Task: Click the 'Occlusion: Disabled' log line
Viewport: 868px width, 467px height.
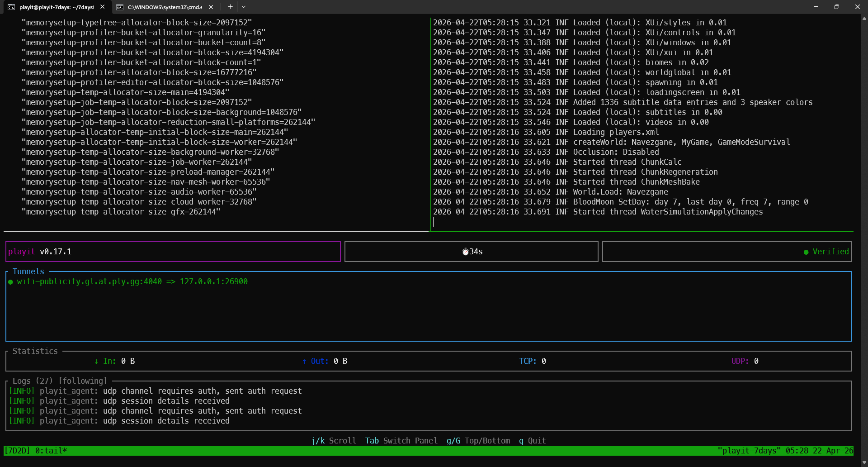Action: (x=546, y=152)
